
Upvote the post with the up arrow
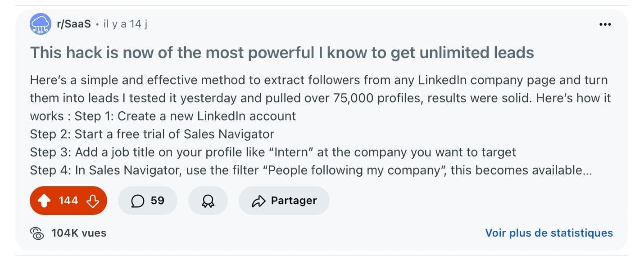[44, 201]
